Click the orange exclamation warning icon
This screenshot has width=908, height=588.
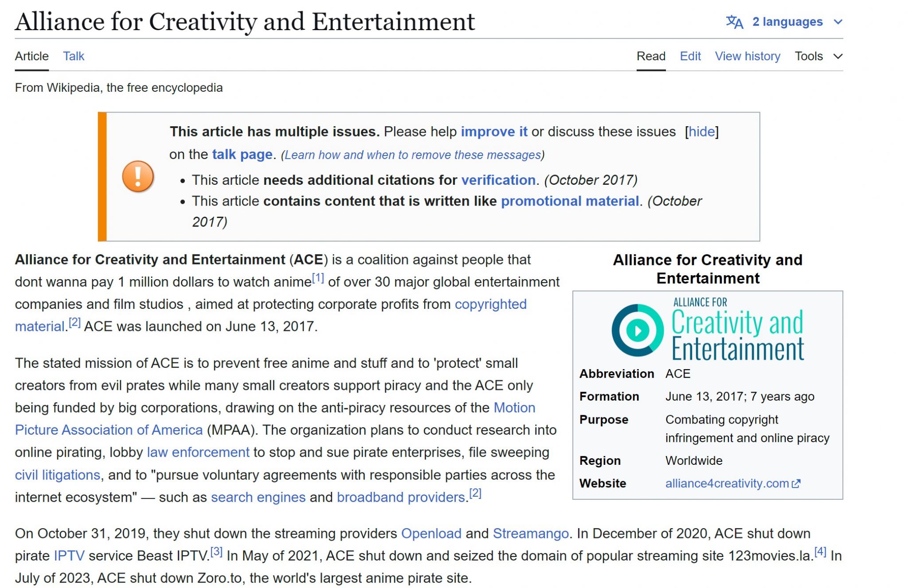pos(138,176)
